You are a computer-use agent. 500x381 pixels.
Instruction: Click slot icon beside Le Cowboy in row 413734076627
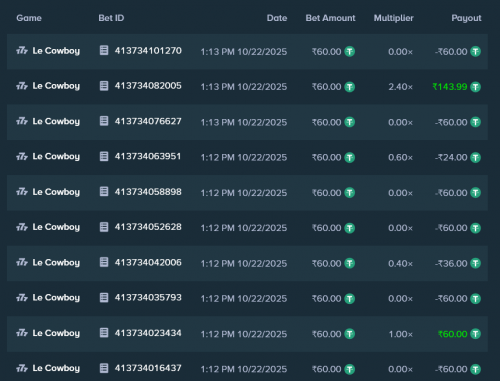22,121
